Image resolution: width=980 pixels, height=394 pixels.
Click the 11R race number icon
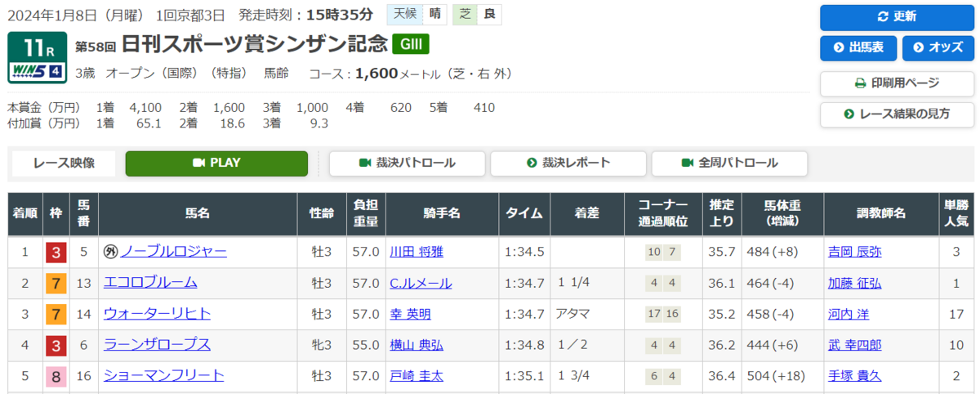point(37,49)
